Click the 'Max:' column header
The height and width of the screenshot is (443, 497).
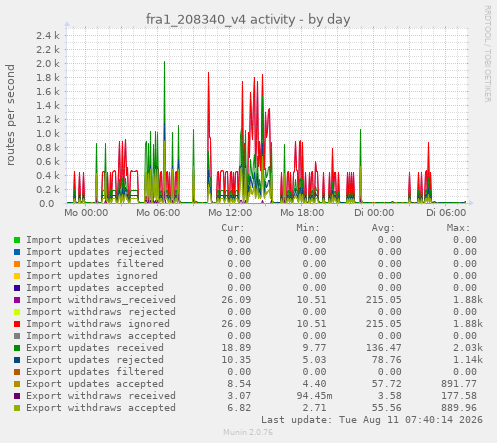point(458,228)
